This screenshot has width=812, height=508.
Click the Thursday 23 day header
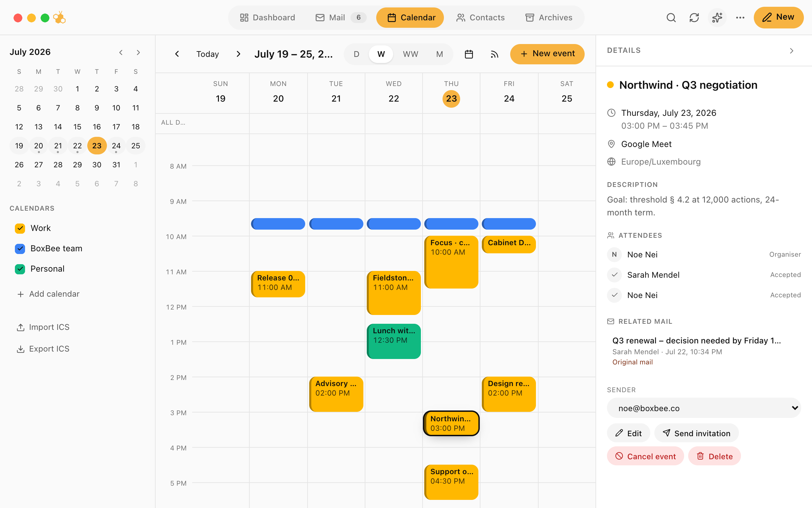tap(451, 93)
